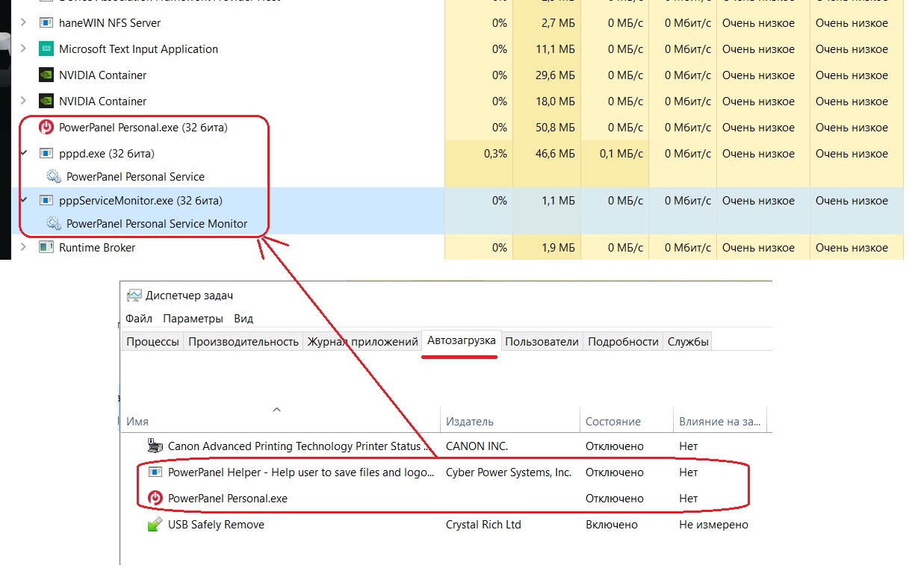
Task: Click the Task Manager title bar icon
Action: coord(134,296)
